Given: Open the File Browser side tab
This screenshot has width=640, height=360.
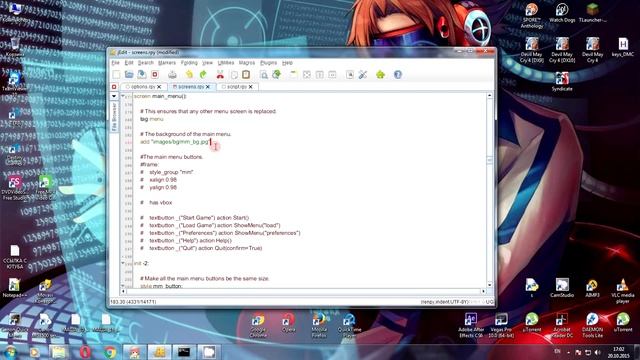Looking at the screenshot, I should click(114, 117).
